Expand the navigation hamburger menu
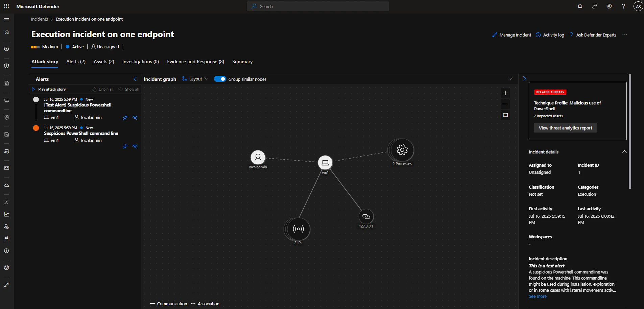Screen dimensions: 644x309 [x=6, y=20]
